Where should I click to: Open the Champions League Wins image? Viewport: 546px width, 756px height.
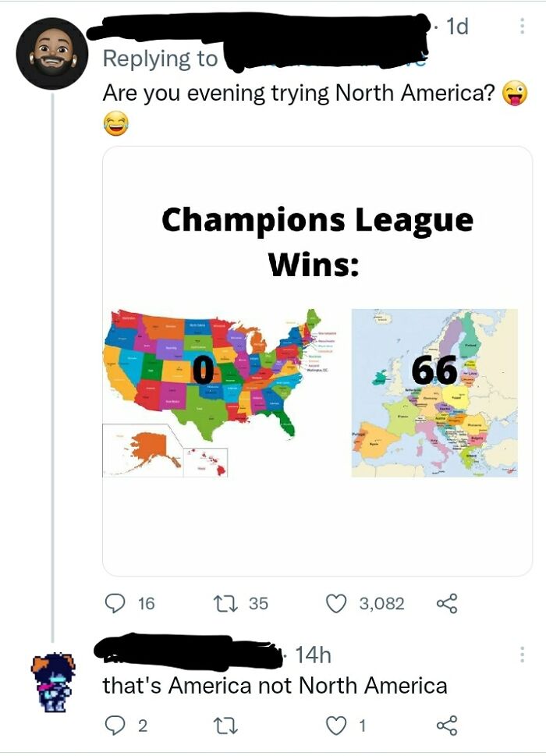(x=317, y=361)
